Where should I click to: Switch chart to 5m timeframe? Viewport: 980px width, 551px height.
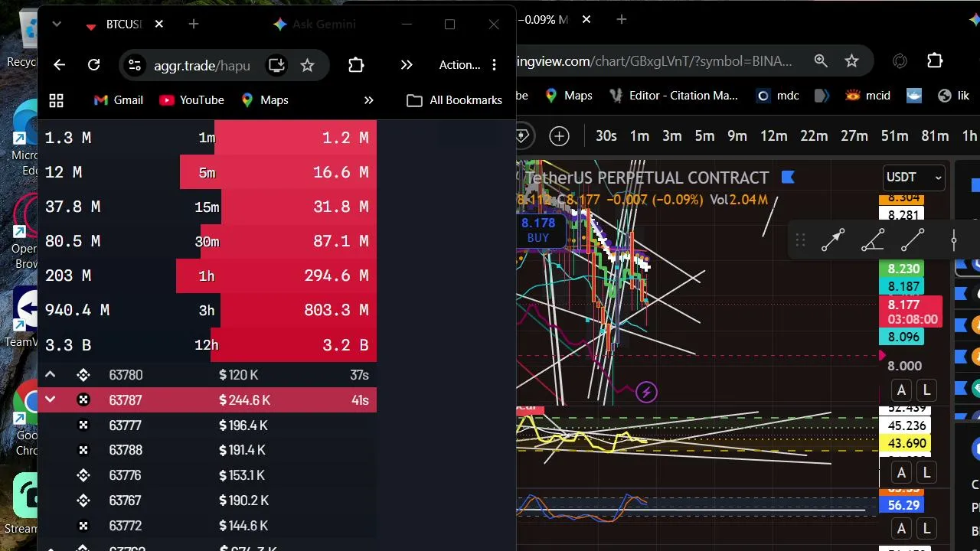click(704, 136)
